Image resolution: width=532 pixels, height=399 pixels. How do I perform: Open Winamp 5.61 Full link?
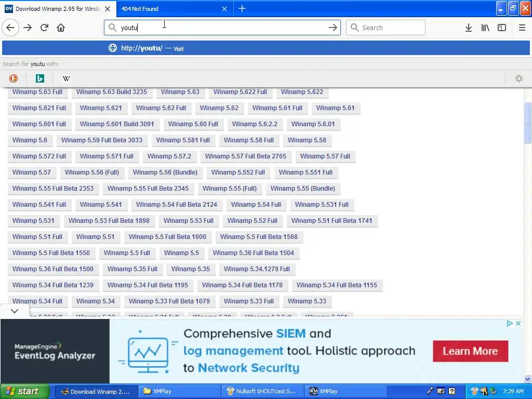(277, 108)
